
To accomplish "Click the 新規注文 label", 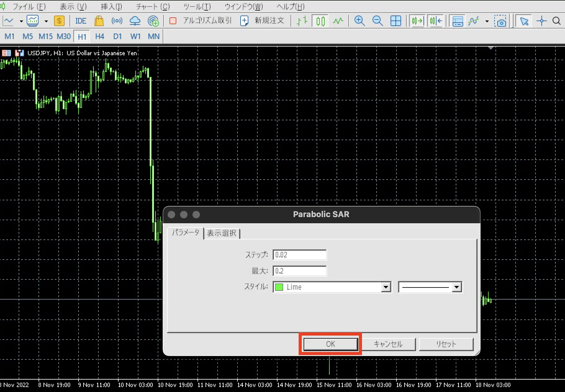I will pos(269,21).
